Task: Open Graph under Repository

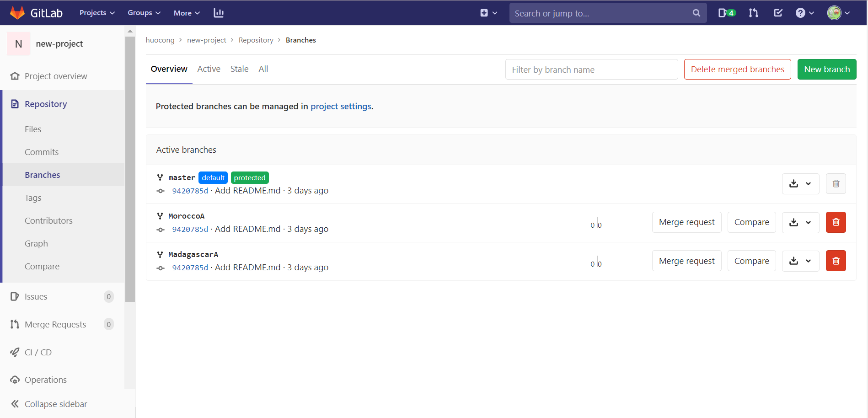Action: pos(36,243)
